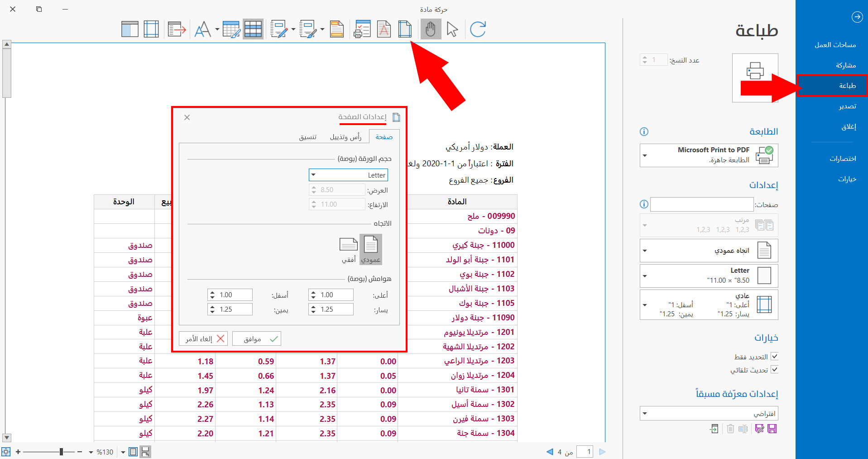This screenshot has height=459, width=868.
Task: Select the أفقي landscape orientation option
Action: pyautogui.click(x=348, y=250)
